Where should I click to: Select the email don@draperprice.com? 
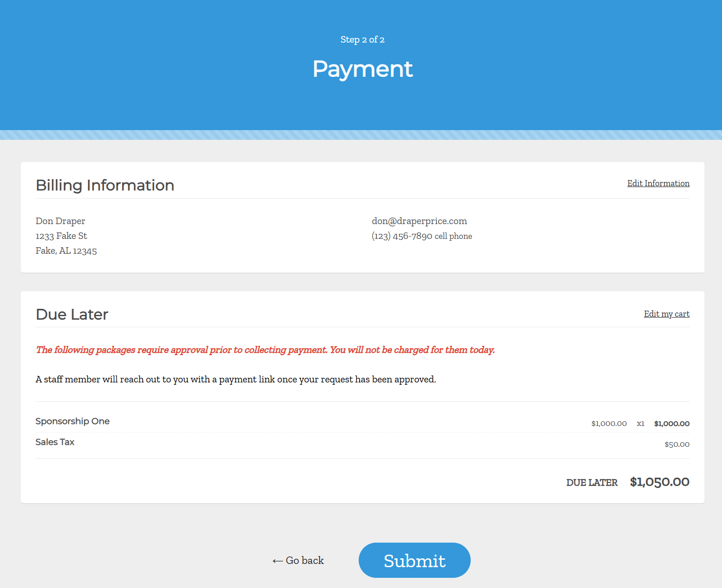tap(419, 221)
